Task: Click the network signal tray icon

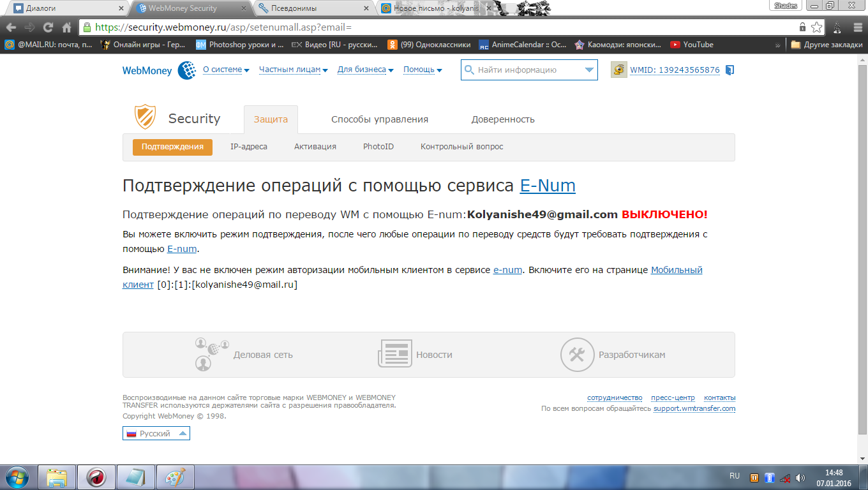Action: 785,477
